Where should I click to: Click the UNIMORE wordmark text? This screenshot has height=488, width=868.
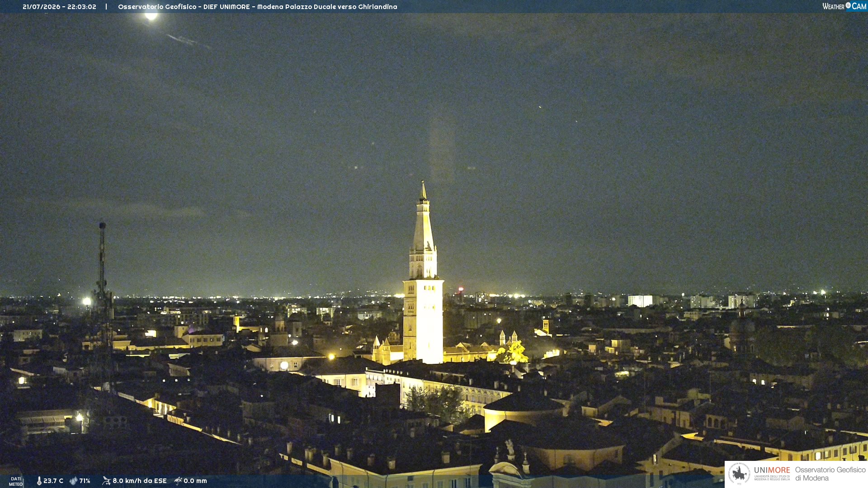point(772,470)
